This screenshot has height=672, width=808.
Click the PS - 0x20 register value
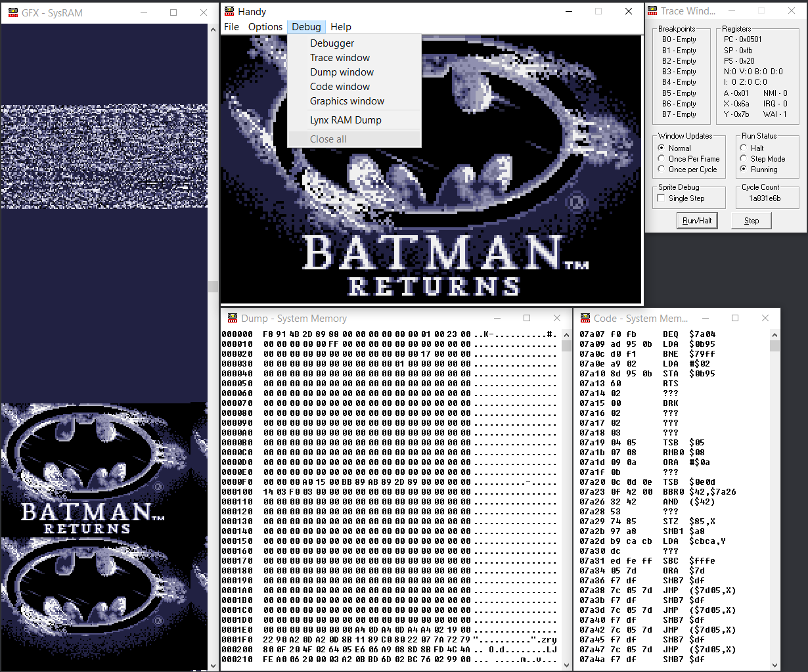pyautogui.click(x=738, y=60)
